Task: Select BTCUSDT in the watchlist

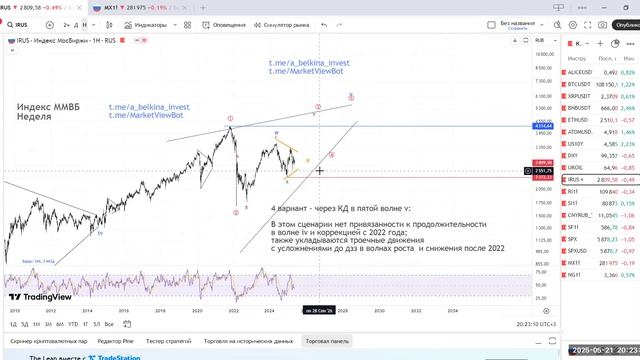Action: tap(600, 84)
